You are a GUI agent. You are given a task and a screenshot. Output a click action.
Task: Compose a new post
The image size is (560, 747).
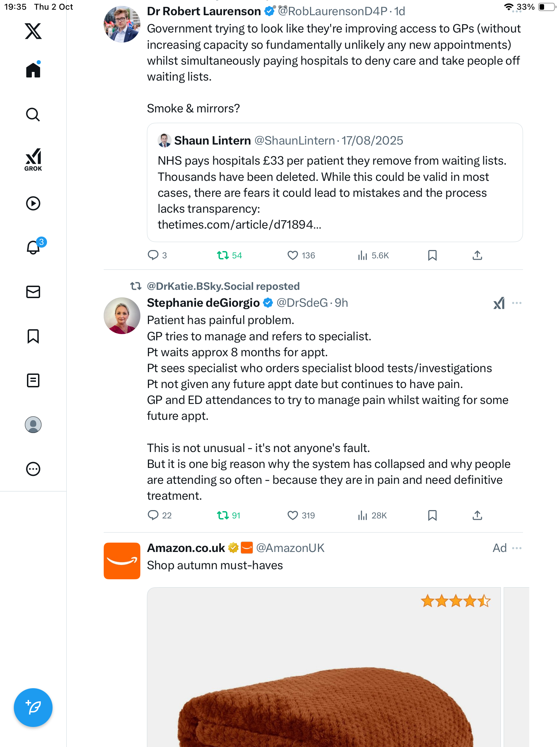coord(33,707)
